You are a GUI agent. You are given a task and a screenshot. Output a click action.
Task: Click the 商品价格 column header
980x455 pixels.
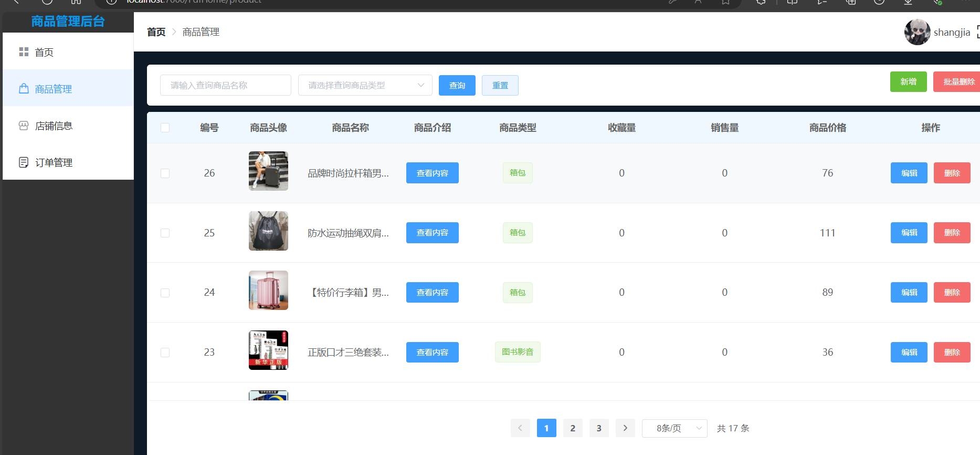827,128
